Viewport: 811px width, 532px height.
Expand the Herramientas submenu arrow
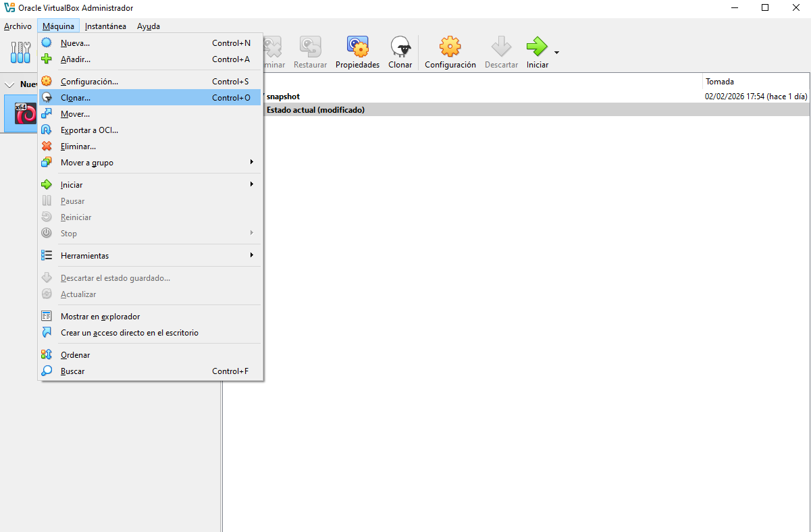tap(251, 255)
